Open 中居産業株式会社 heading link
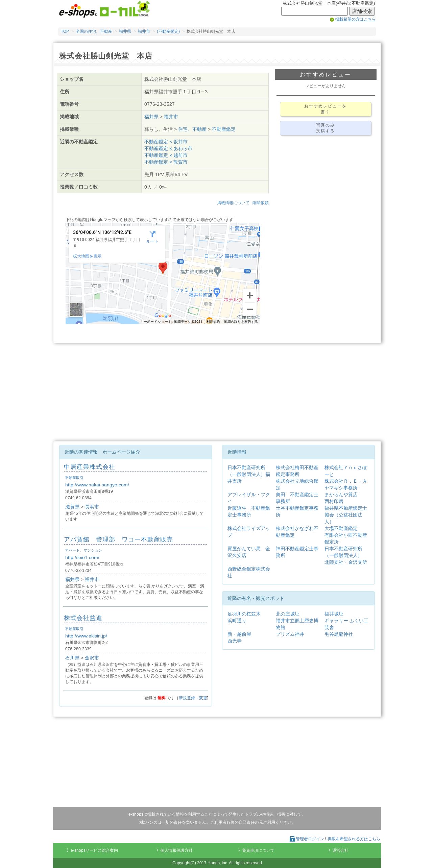Image resolution: width=434 pixels, height=868 pixels. click(90, 467)
